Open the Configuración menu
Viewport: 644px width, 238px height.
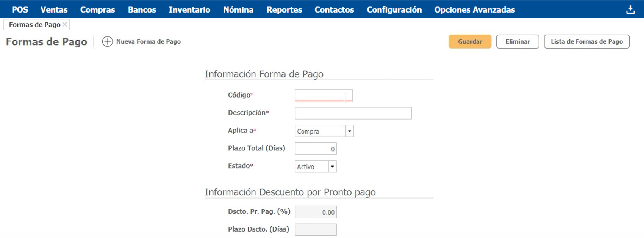click(394, 9)
